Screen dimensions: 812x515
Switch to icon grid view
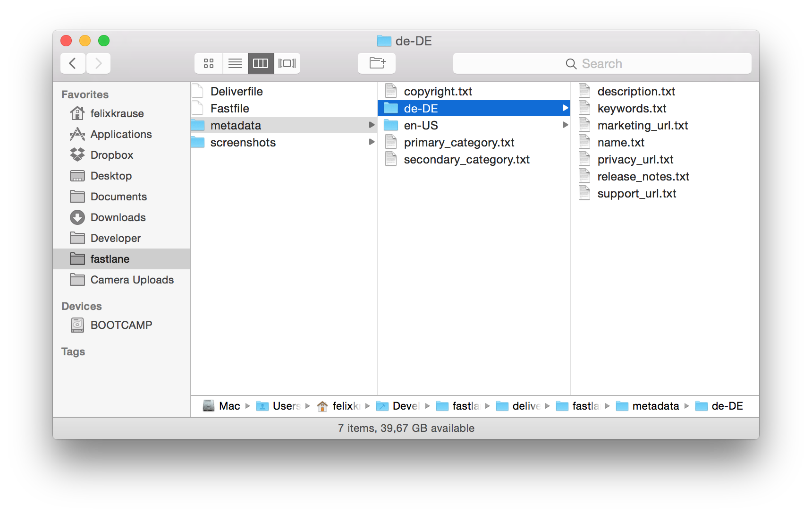coord(209,63)
